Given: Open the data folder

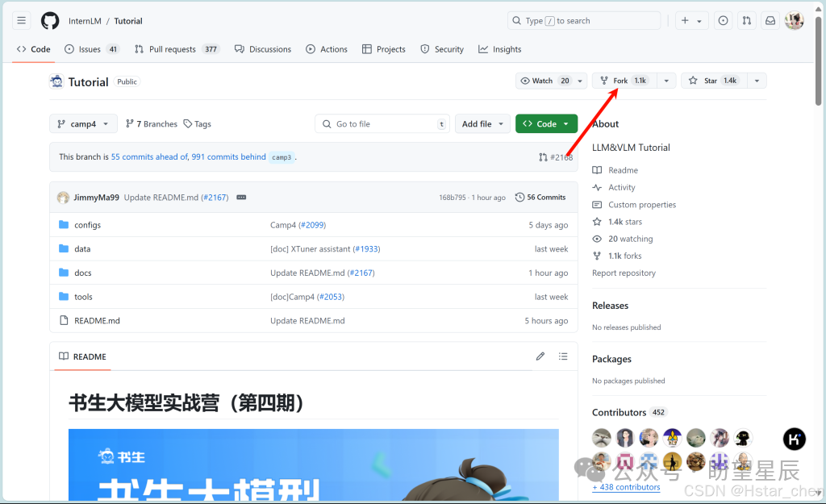Looking at the screenshot, I should (82, 248).
